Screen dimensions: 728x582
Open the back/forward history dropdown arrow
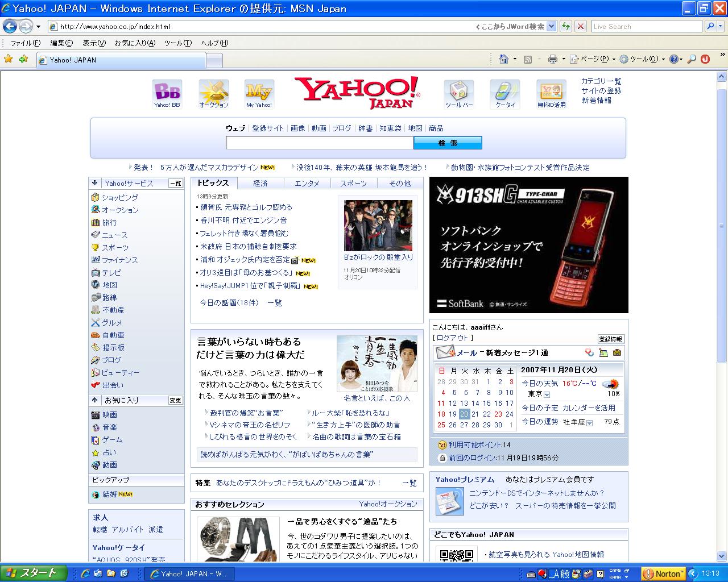38,26
